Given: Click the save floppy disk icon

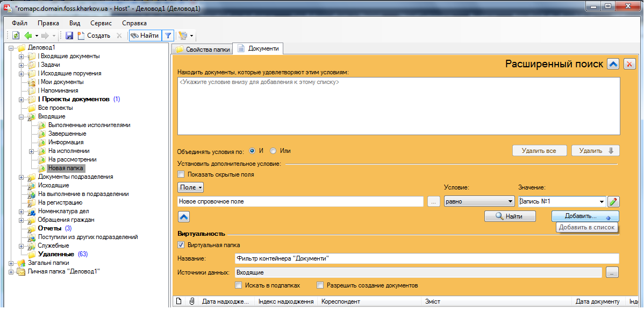Looking at the screenshot, I should tap(69, 36).
